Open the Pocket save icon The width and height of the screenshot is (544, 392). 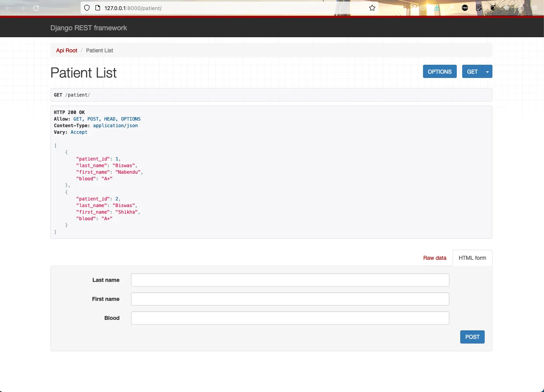tap(423, 8)
